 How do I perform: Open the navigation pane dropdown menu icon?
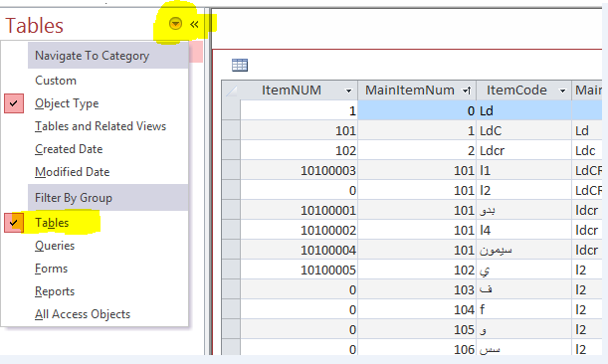175,24
